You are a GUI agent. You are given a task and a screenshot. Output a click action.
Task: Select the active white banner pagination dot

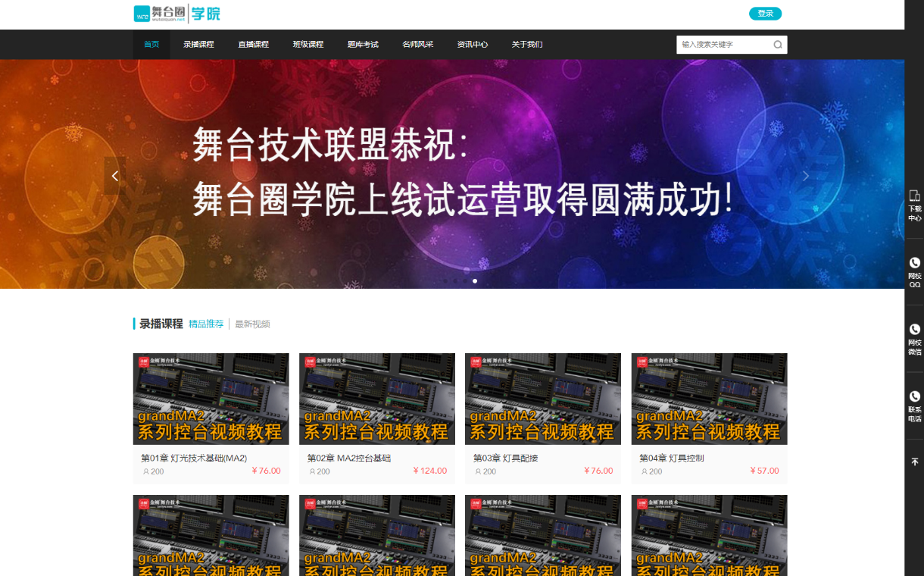click(475, 281)
